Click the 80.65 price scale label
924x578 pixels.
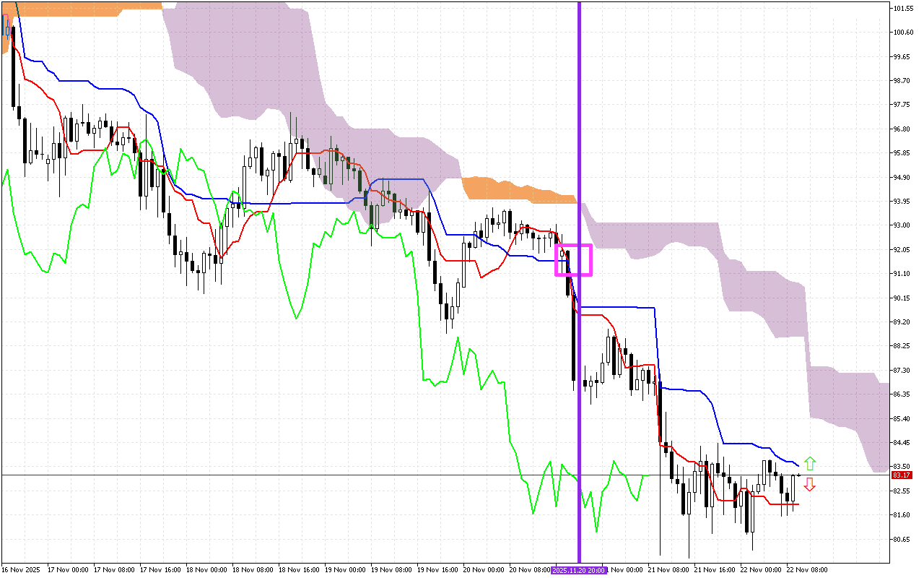[x=902, y=540]
